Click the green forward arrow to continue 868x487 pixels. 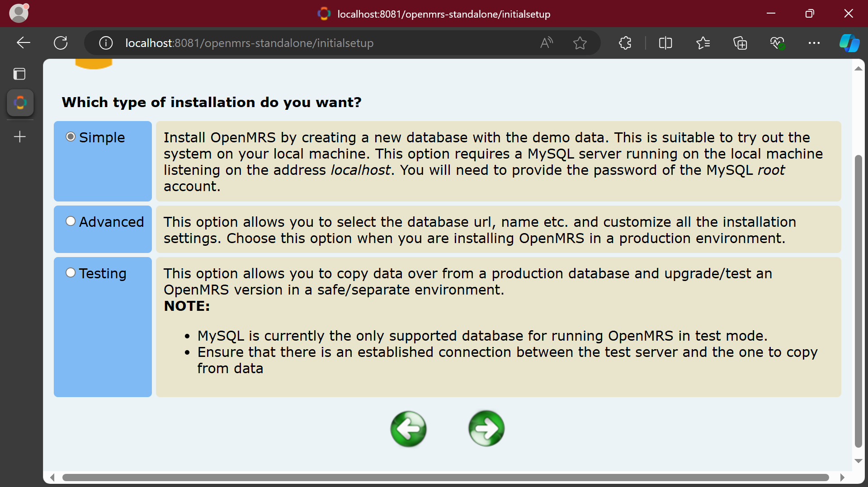pos(486,428)
